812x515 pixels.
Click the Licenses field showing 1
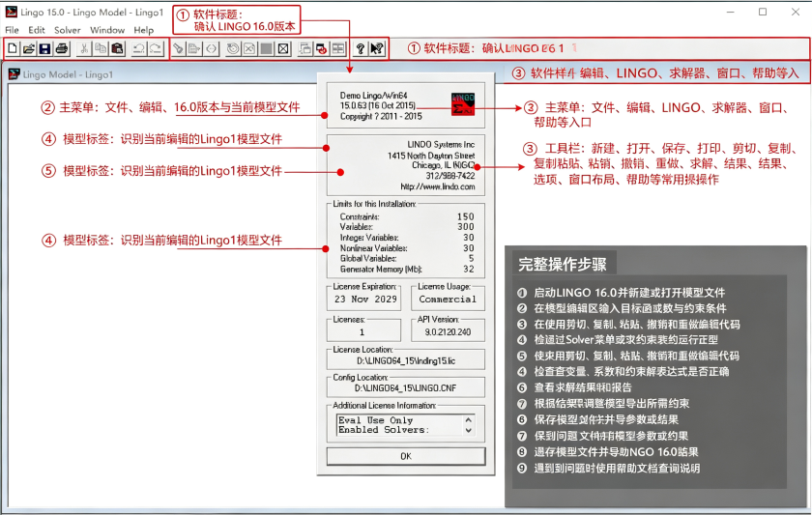pos(364,332)
